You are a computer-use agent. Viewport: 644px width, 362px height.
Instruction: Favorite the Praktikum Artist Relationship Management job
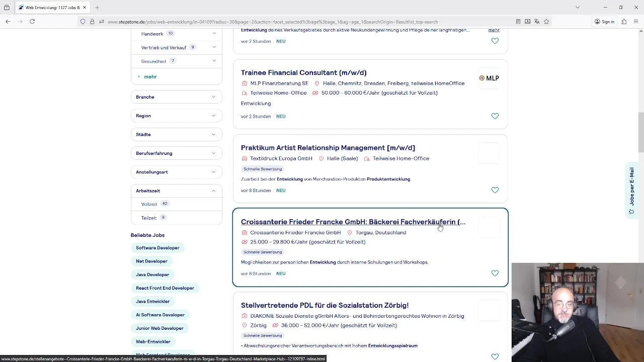[495, 190]
